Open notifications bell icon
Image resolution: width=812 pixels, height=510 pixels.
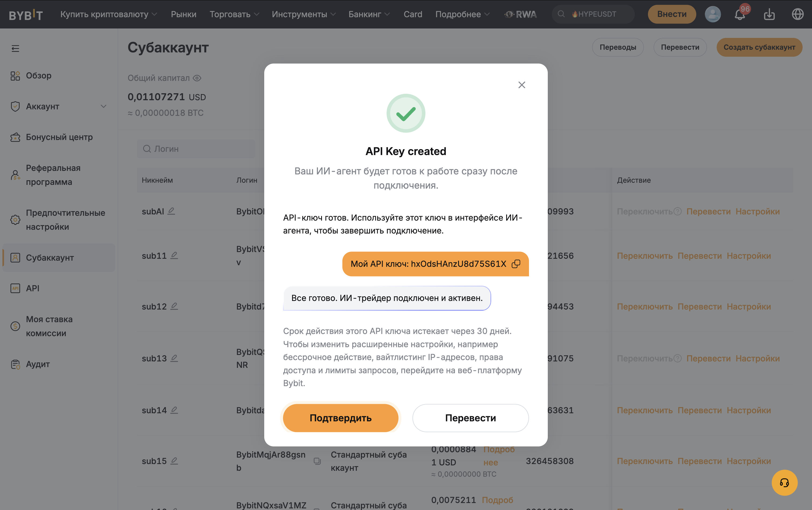click(740, 14)
